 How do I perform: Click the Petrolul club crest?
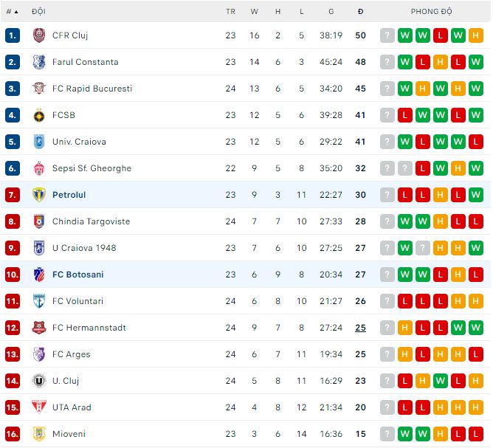pyautogui.click(x=39, y=195)
